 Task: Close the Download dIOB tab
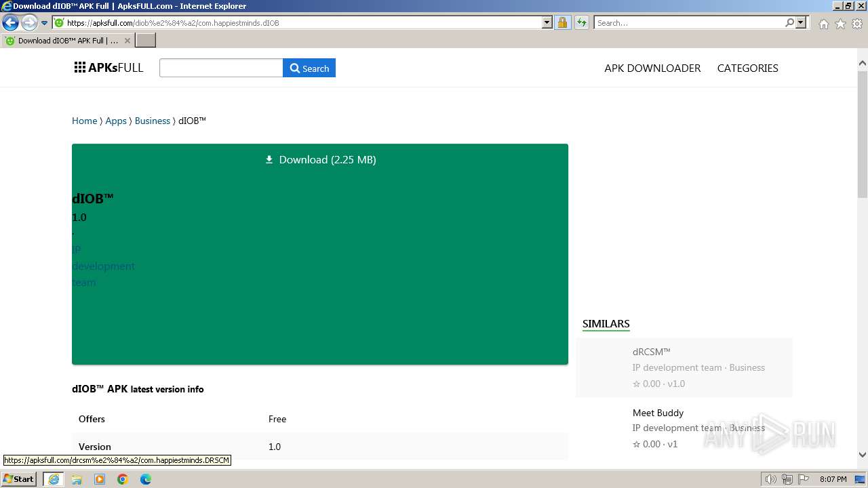(127, 41)
